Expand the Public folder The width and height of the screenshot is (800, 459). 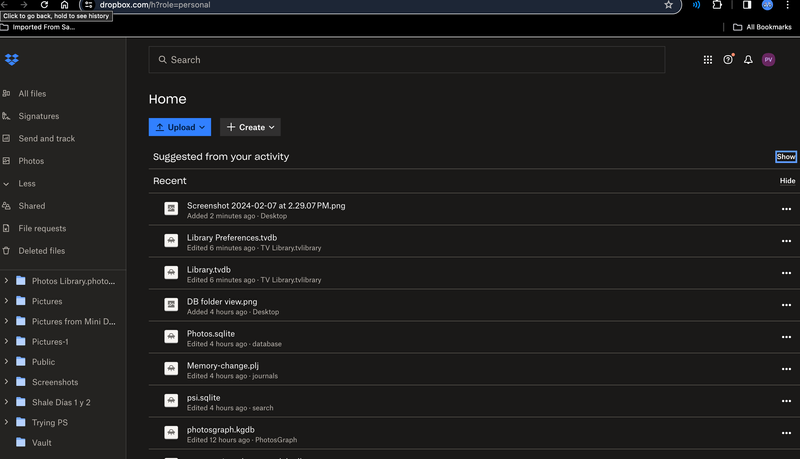click(6, 361)
